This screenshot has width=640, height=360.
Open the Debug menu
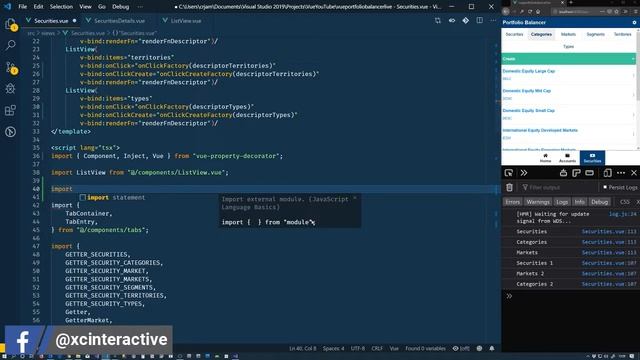coord(120,7)
